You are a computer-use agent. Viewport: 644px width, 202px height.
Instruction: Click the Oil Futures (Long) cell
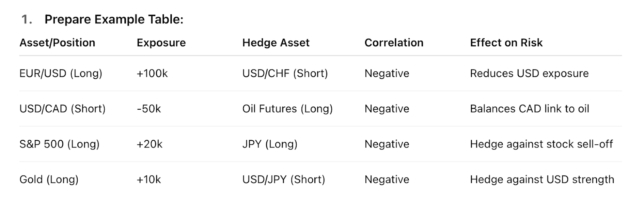pyautogui.click(x=287, y=109)
